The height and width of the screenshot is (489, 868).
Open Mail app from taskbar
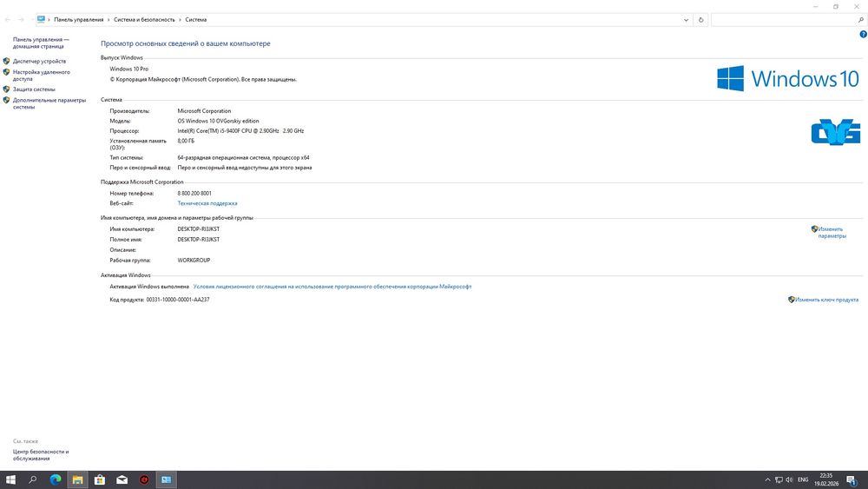(x=122, y=479)
